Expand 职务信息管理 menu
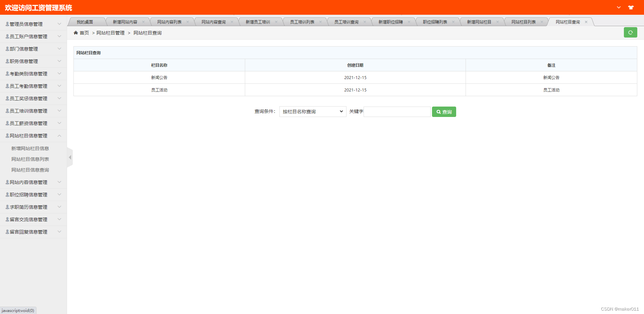This screenshot has width=644, height=314. [x=33, y=61]
